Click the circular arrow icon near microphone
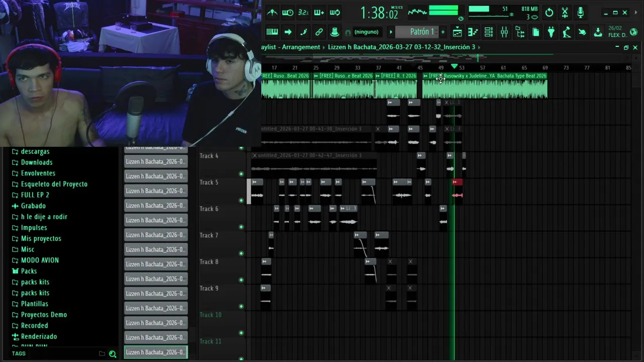This screenshot has width=644, height=362. [x=549, y=13]
